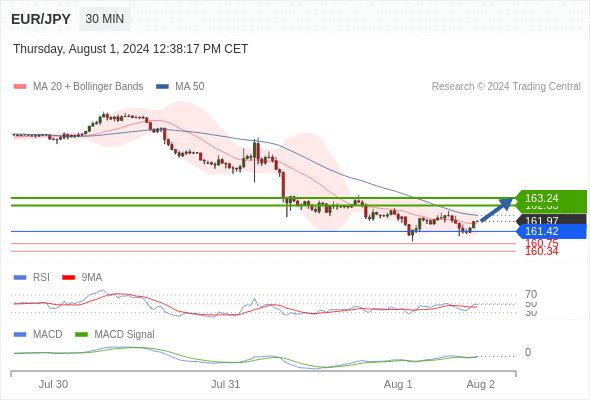Click the MA 50 blue legend swatch

pyautogui.click(x=162, y=87)
